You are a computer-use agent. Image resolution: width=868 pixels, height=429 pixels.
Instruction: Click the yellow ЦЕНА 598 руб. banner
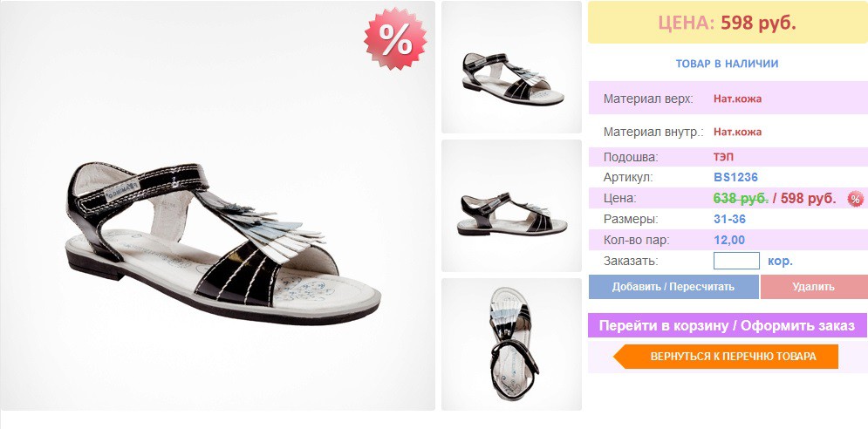(x=728, y=22)
